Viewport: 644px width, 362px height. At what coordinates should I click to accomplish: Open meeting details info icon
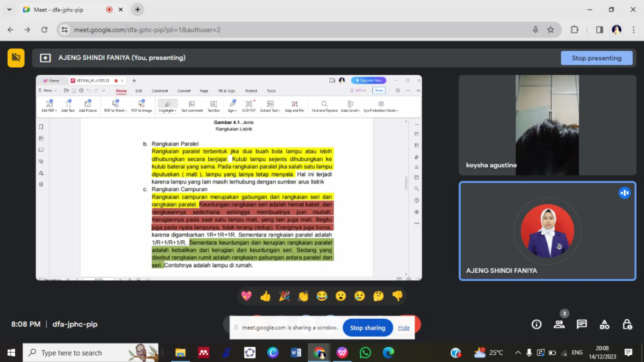pos(536,325)
